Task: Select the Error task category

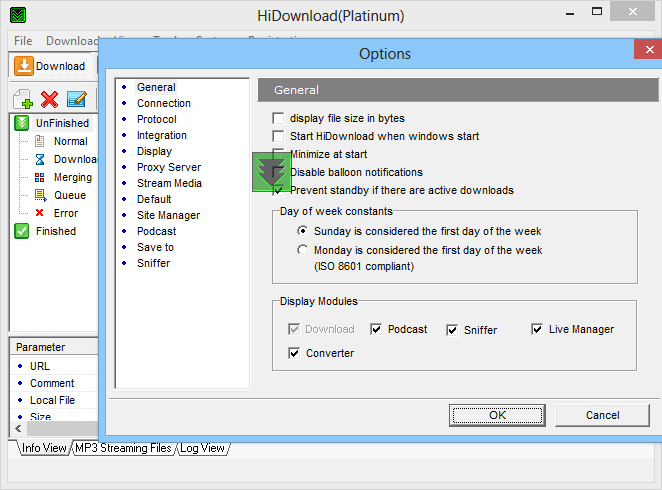Action: tap(66, 213)
